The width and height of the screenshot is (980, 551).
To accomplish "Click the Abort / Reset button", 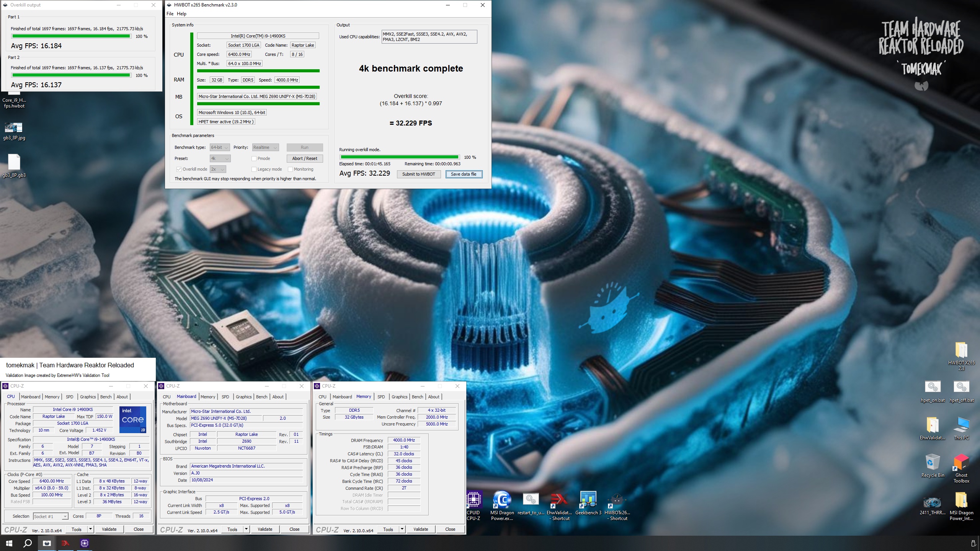I will pos(305,158).
